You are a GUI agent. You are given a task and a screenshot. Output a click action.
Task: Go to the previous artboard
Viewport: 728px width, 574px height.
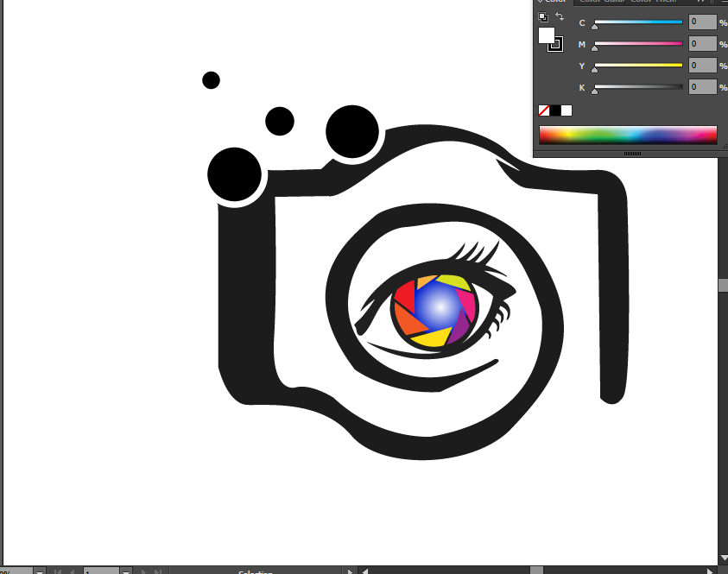[72, 571]
